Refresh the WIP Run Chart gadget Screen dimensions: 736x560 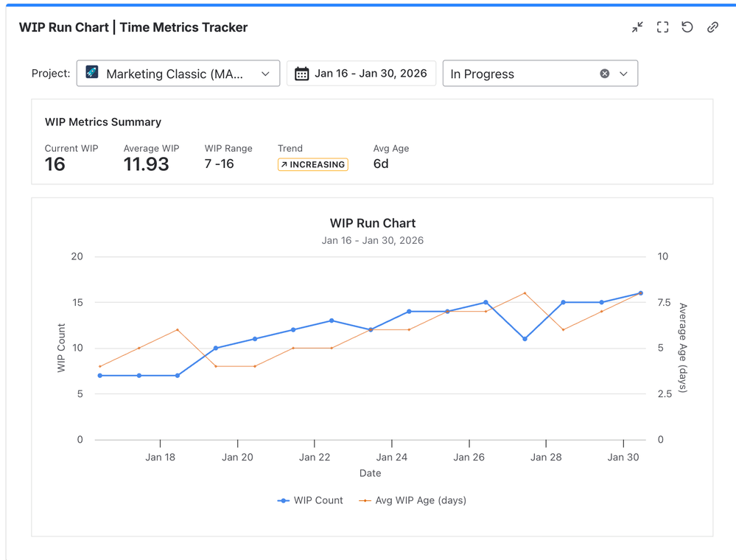(687, 27)
